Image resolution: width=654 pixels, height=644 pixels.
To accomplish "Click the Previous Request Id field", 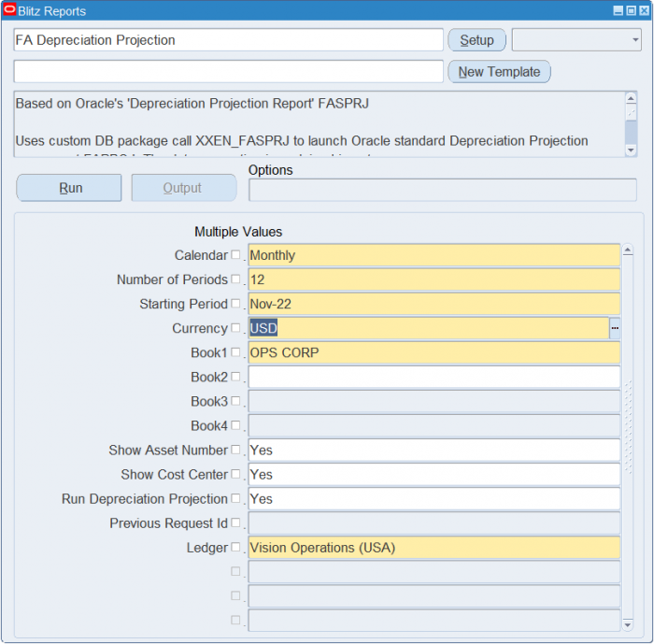I will click(x=434, y=523).
